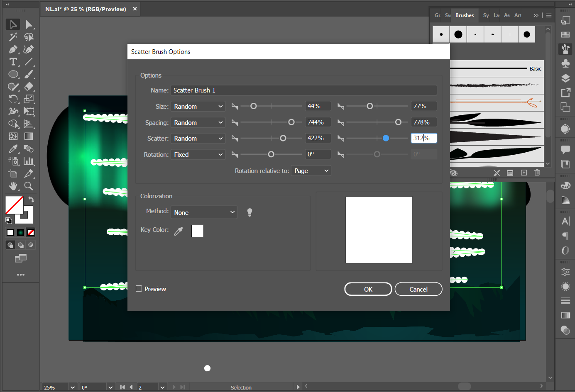Switch to the Brushes panel tab
Image resolution: width=575 pixels, height=392 pixels.
(x=464, y=15)
